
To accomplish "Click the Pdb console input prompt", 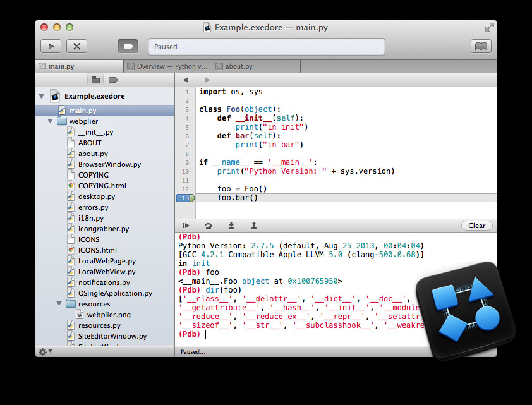I will coord(205,334).
